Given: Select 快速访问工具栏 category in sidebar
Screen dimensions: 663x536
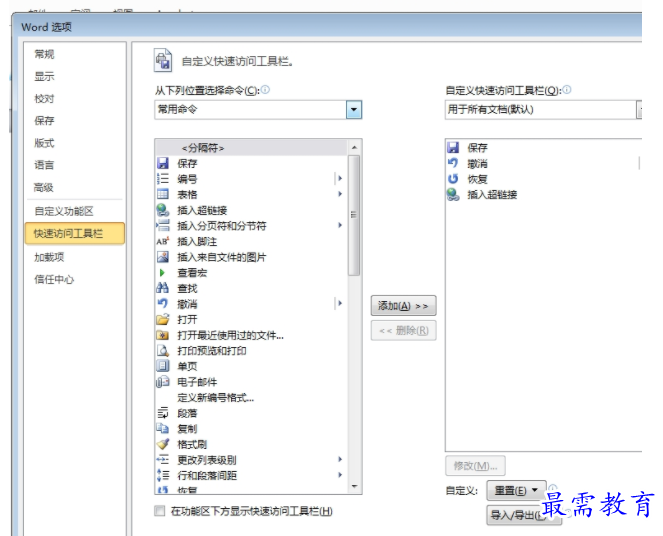Looking at the screenshot, I should coord(75,233).
